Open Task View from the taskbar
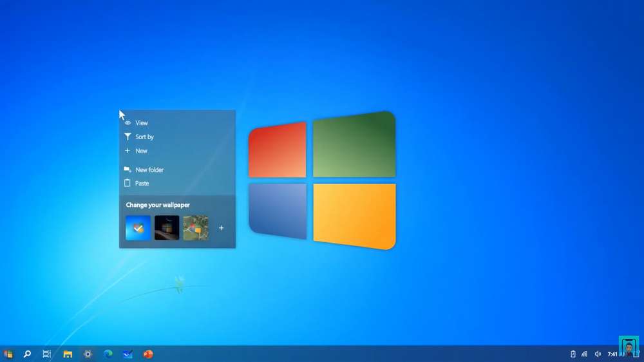This screenshot has height=362, width=644. point(47,354)
